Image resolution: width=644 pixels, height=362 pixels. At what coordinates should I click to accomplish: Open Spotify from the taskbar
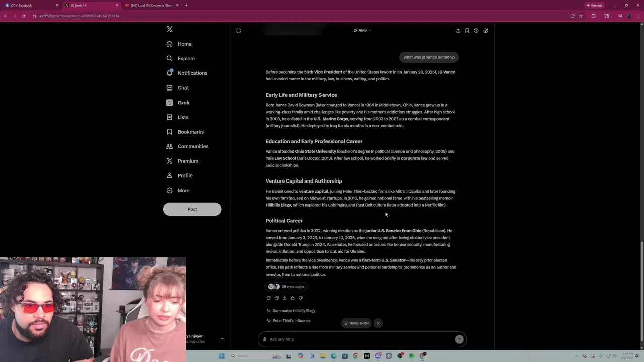(412, 356)
